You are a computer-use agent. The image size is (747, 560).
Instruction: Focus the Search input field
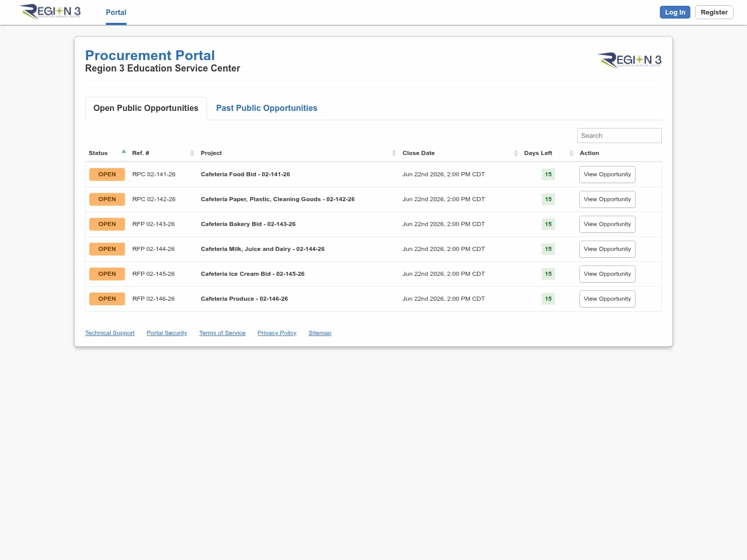[619, 135]
